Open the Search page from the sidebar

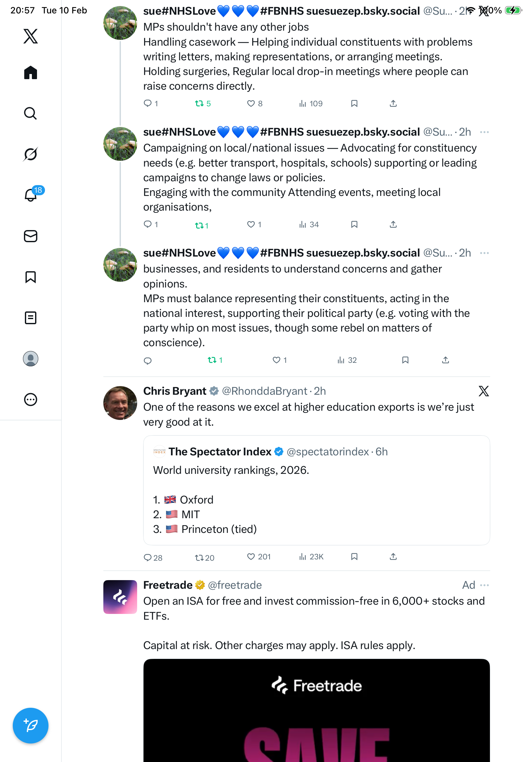pyautogui.click(x=31, y=114)
